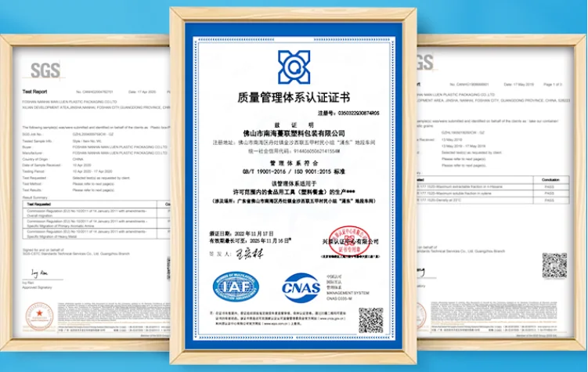This screenshot has width=588, height=372.
Task: Click the Date: 17 May 2019 text
Action: (x=519, y=85)
